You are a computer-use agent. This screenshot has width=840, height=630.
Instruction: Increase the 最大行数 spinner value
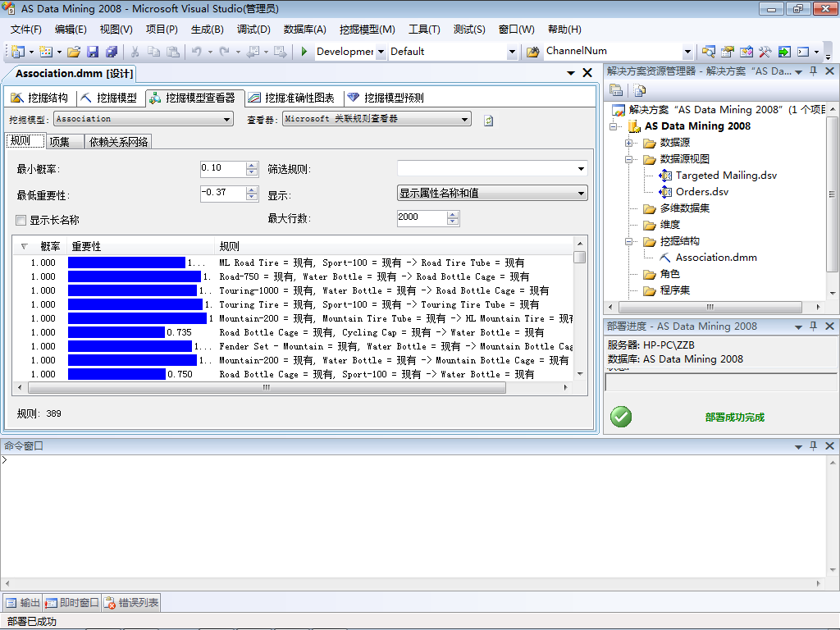(x=453, y=215)
